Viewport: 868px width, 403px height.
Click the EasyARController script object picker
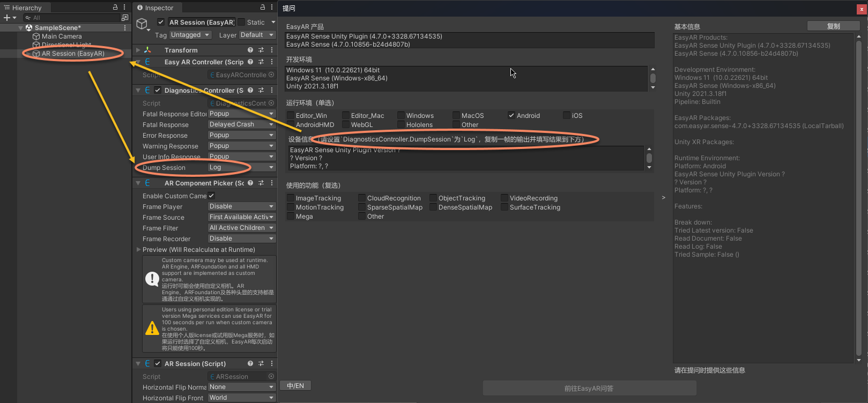point(271,75)
